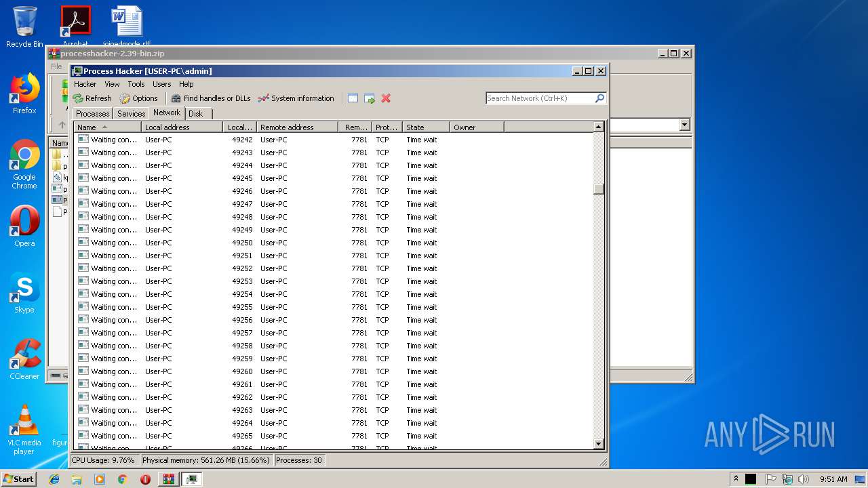Sort by Local address column header
This screenshot has height=488, width=868.
point(182,127)
